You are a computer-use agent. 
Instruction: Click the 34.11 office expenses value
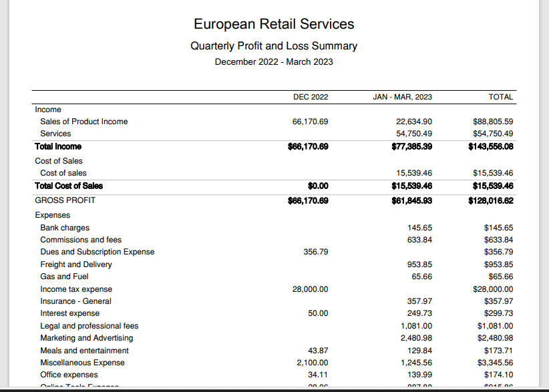pyautogui.click(x=319, y=375)
